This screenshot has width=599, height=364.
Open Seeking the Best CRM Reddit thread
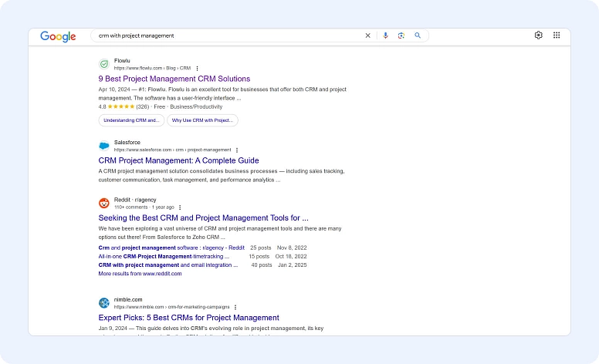click(x=203, y=218)
